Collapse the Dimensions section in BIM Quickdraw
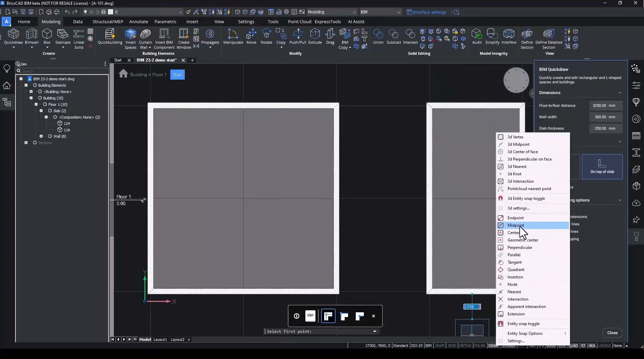Viewport: 644px width, 359px height. [620, 93]
